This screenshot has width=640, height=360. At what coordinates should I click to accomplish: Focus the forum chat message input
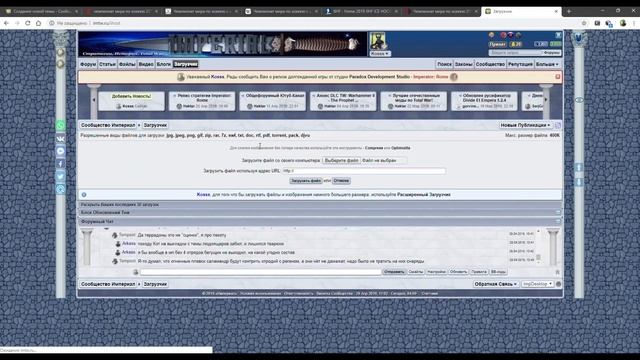coord(260,272)
